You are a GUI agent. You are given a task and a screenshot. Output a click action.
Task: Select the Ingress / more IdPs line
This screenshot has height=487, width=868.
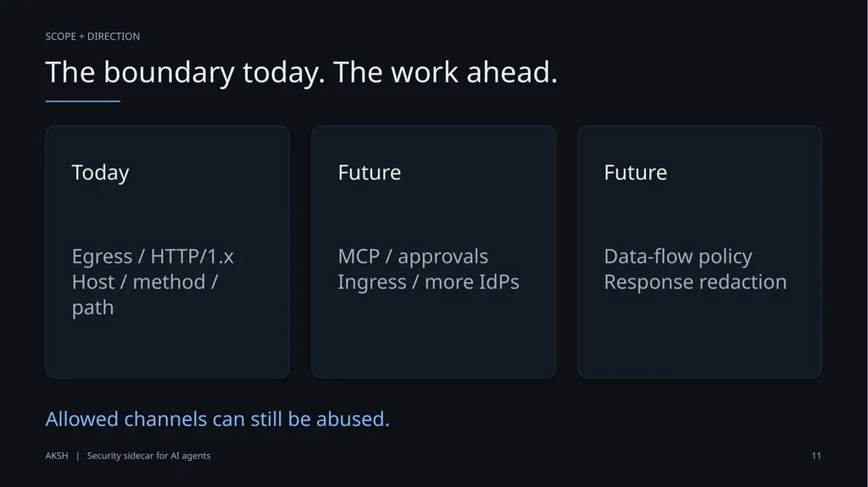click(428, 282)
